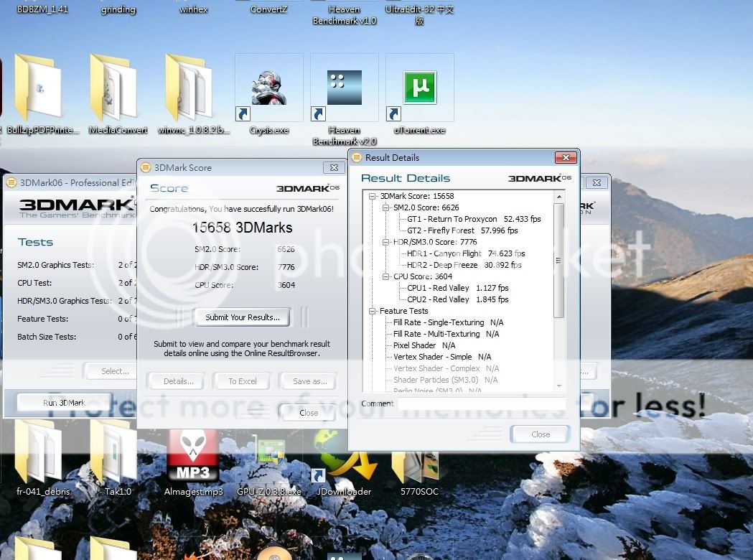Screen dimensions: 753x560
Task: Click the Result Details vertical scrollbar thumb
Action: [559, 261]
